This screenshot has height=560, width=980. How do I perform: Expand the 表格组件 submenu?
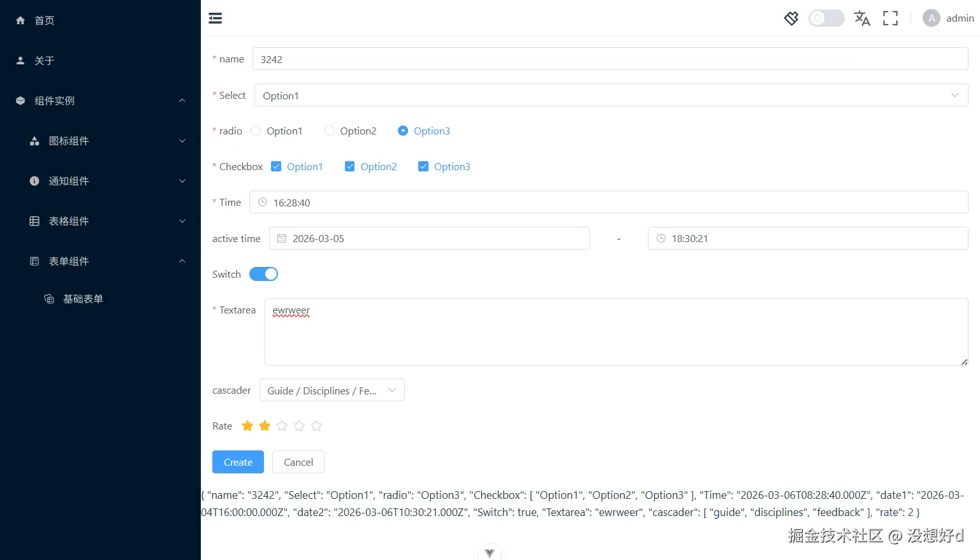click(100, 221)
